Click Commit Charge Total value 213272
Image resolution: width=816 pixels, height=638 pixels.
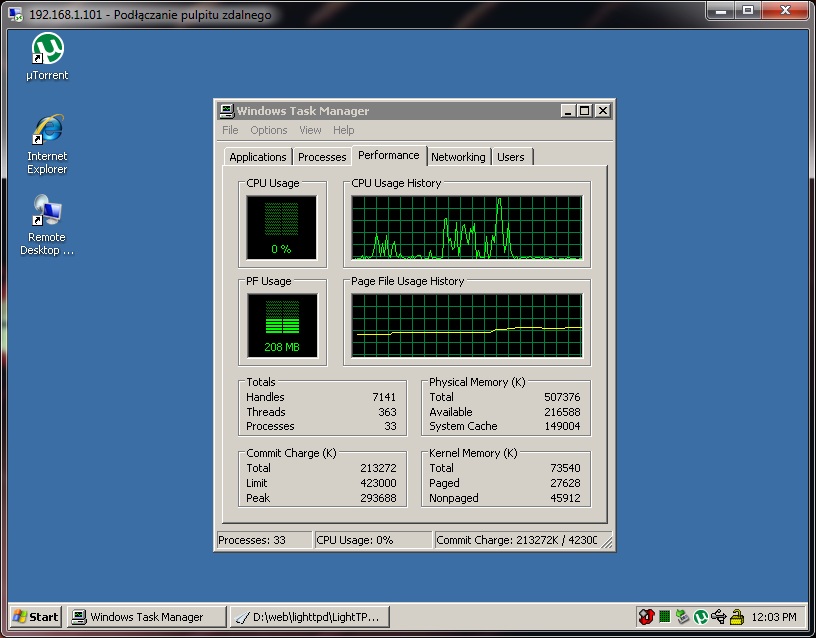(378, 468)
